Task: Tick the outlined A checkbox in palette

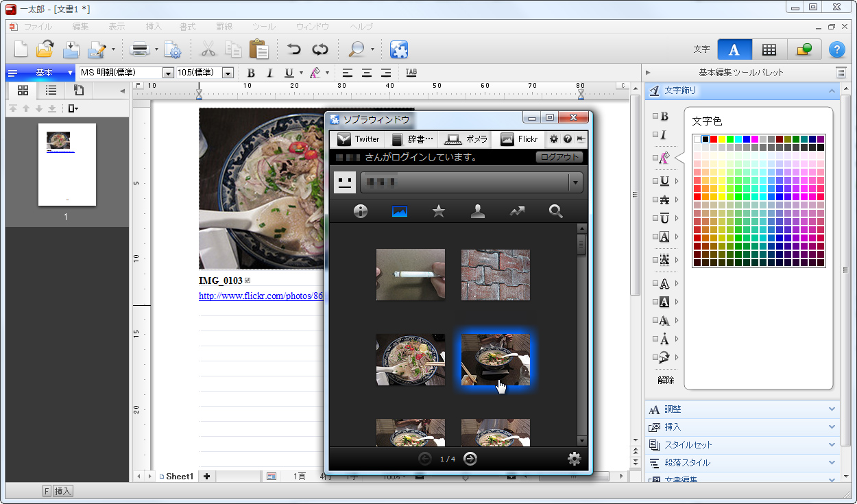Action: (655, 283)
